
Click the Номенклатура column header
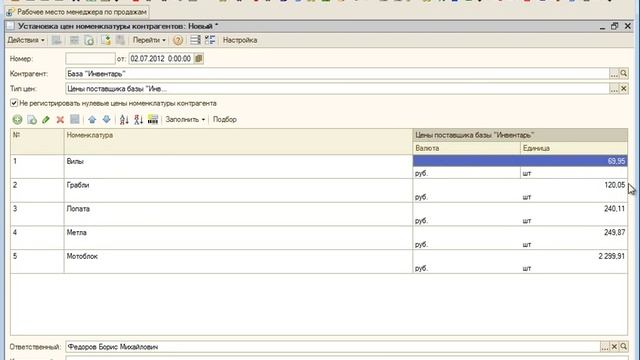[x=238, y=141]
